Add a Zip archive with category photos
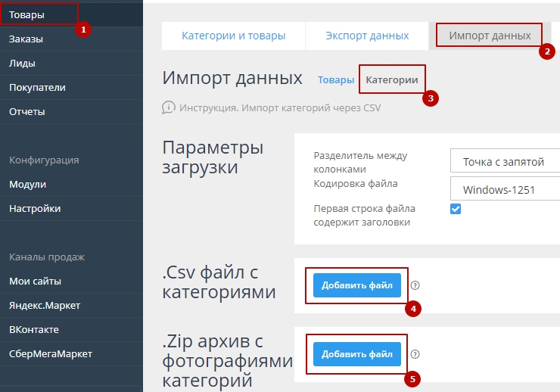560x392 pixels. [x=356, y=353]
